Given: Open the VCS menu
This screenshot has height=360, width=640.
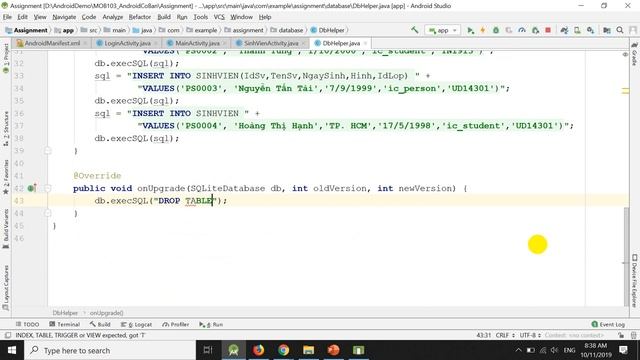Looking at the screenshot, I should click(x=219, y=17).
